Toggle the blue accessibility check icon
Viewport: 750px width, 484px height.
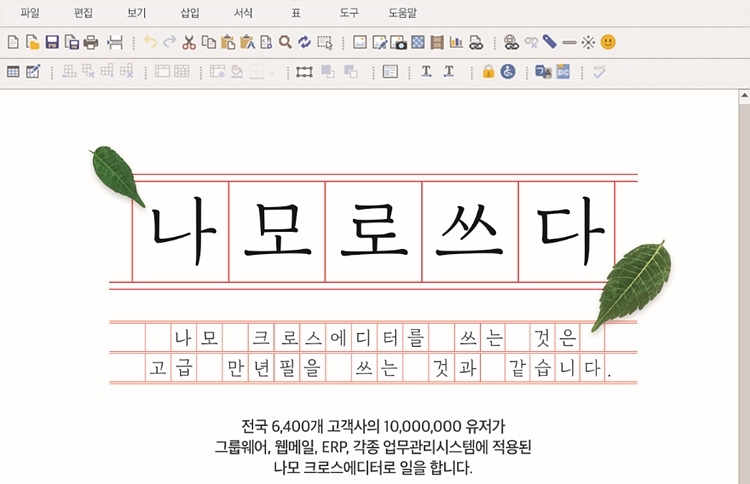click(507, 72)
